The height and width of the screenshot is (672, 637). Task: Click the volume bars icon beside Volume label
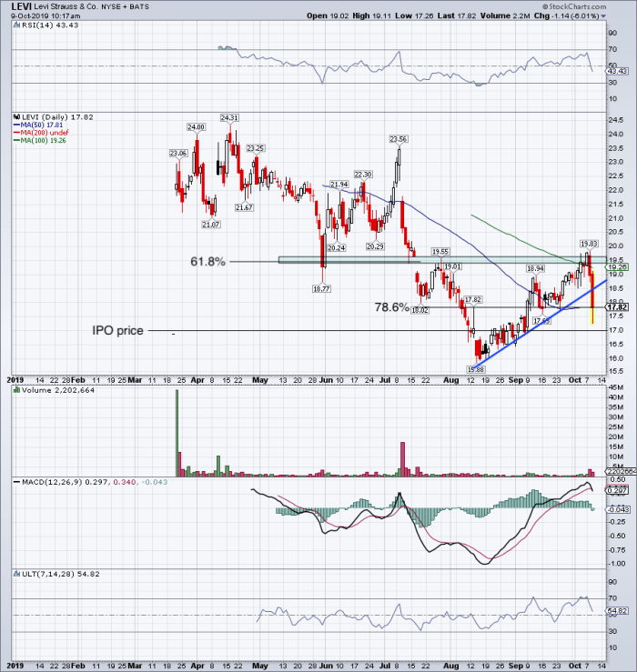16,390
